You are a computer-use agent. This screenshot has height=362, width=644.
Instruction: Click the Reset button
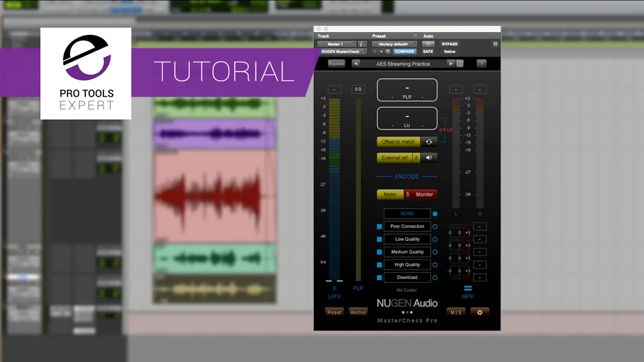coord(334,312)
